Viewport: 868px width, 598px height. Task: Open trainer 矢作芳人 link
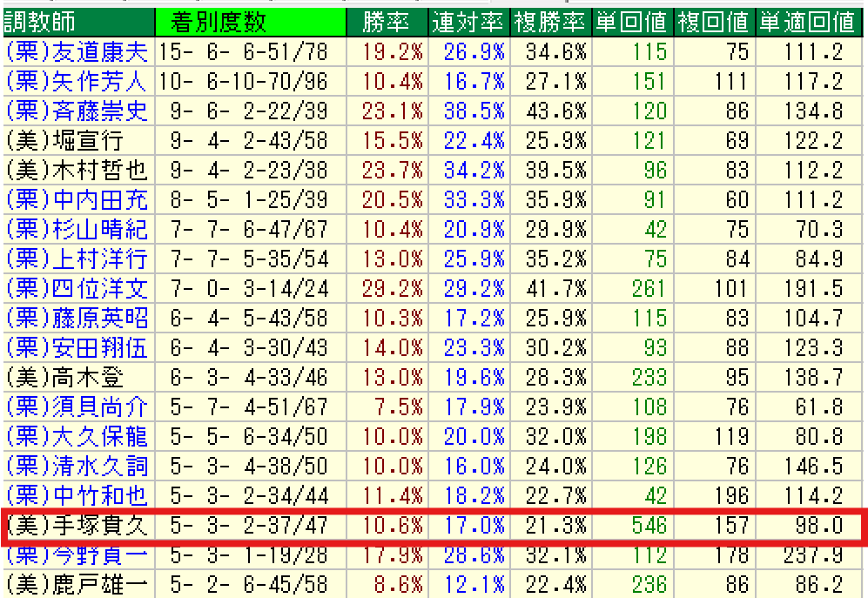[x=77, y=82]
